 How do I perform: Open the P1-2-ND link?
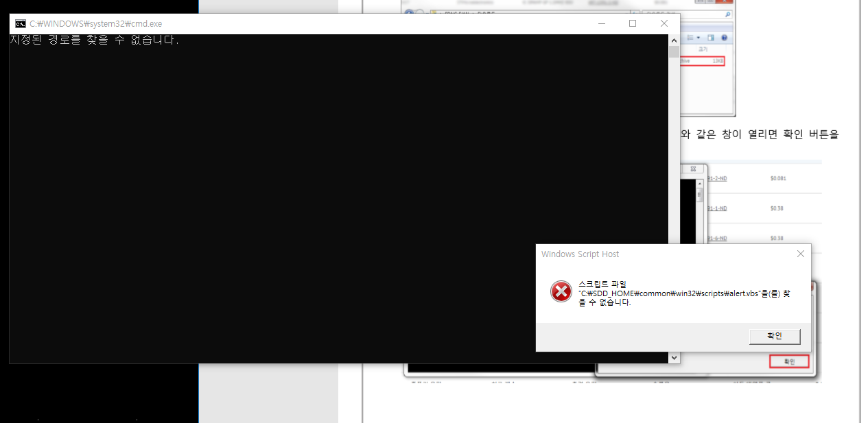[717, 179]
